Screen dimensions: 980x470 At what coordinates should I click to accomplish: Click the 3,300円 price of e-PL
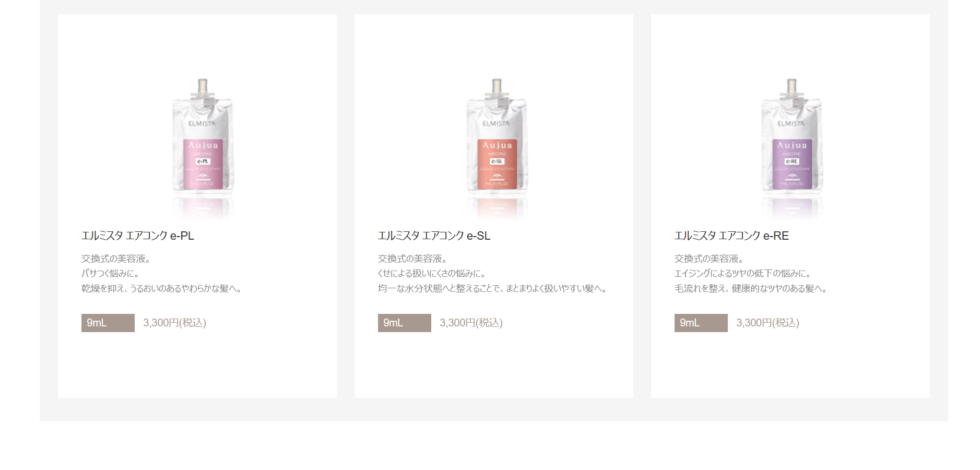175,323
